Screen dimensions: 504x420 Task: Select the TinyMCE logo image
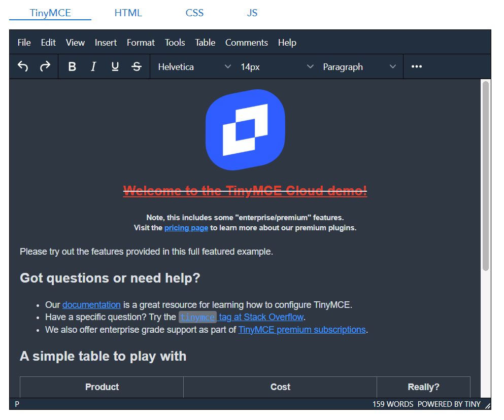coord(245,130)
